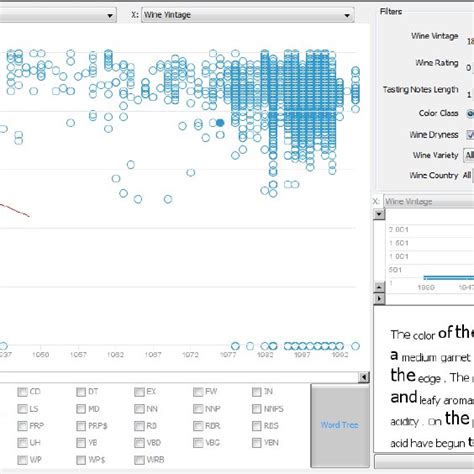Click the Wine Vintage filter label
Screen dimensions: 474x474
(x=435, y=36)
